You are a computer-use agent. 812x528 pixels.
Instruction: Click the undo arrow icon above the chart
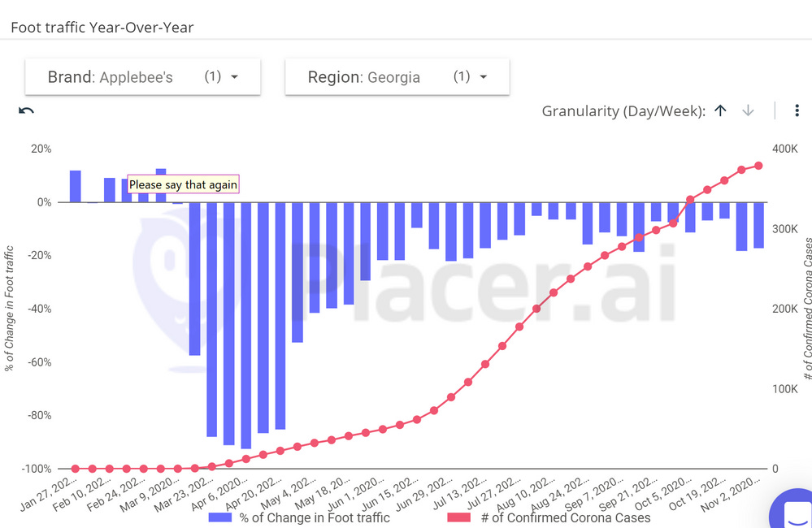(x=26, y=110)
